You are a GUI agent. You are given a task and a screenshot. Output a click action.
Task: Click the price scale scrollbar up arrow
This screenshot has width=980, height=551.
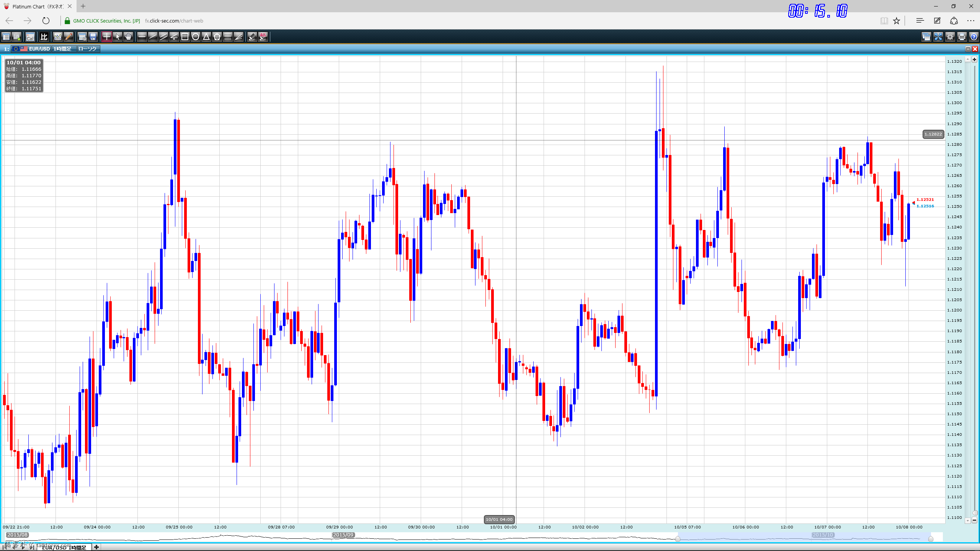tap(968, 59)
